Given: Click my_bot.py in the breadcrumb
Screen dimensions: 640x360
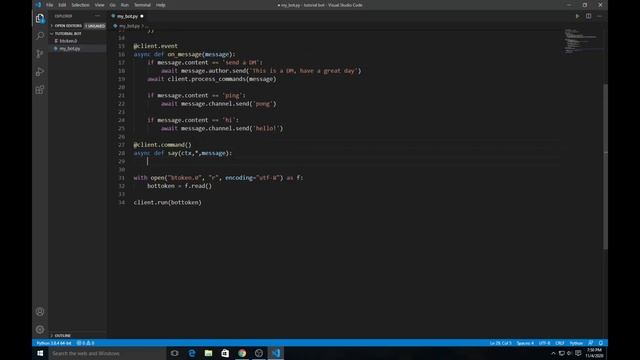Looking at the screenshot, I should 129,26.
